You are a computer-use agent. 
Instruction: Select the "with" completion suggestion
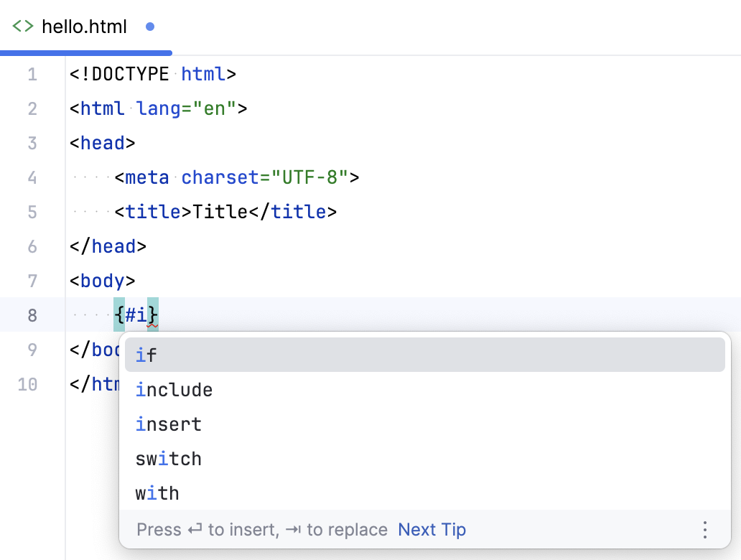pos(157,493)
